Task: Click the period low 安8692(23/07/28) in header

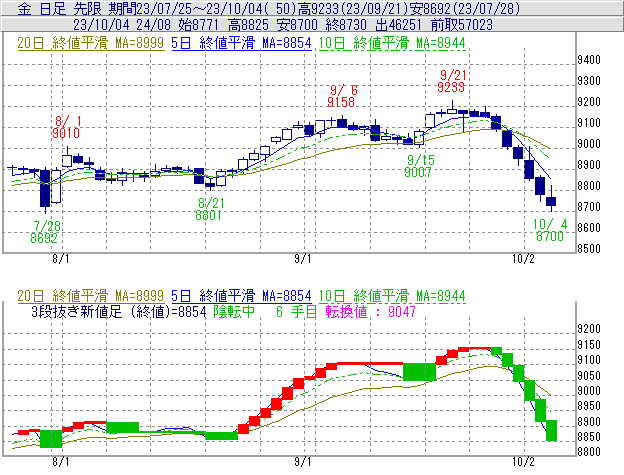Action: pos(467,8)
